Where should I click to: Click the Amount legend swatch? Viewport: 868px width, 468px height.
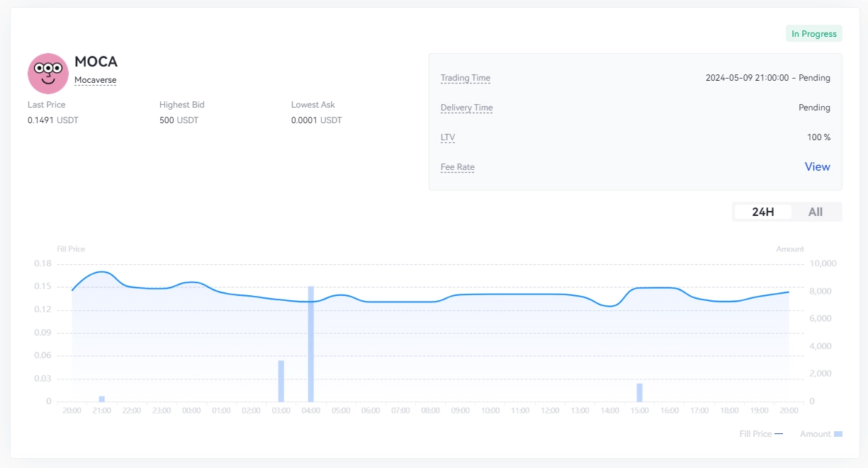(839, 433)
